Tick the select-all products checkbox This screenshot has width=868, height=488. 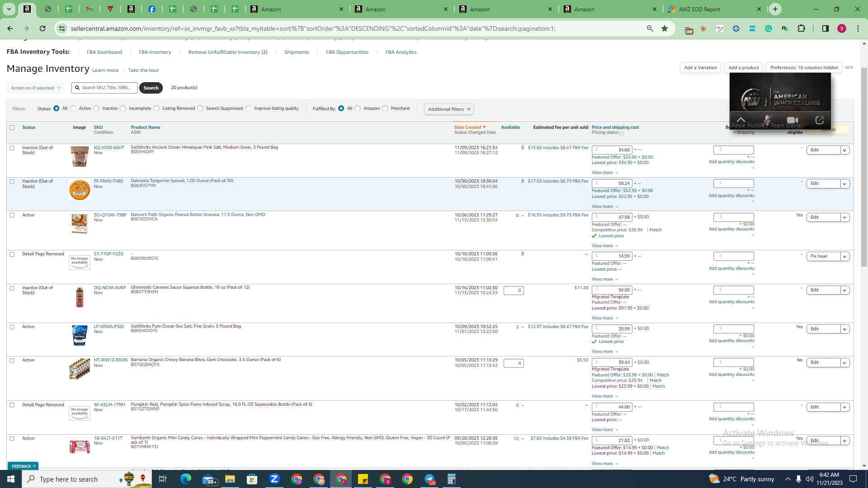(12, 127)
